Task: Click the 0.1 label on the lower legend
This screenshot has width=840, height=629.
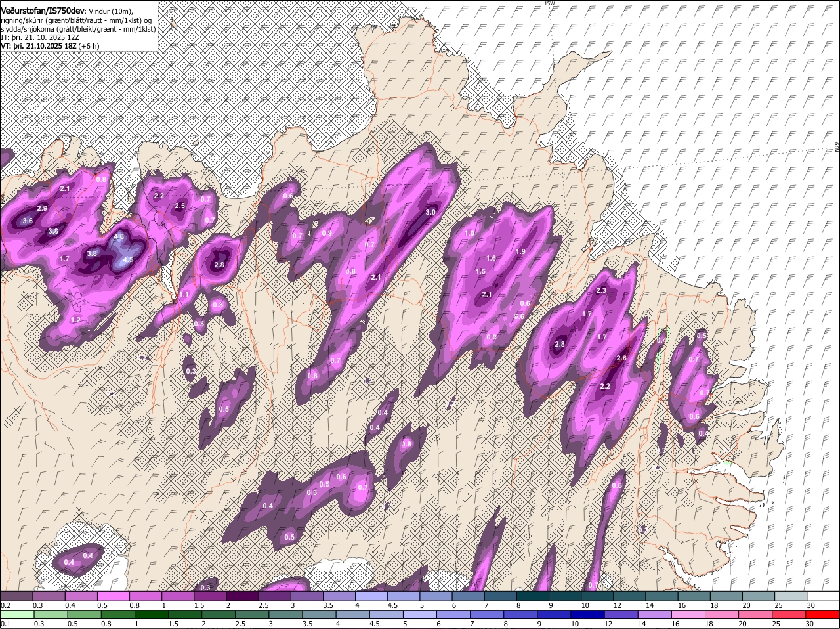Action: tap(5, 624)
